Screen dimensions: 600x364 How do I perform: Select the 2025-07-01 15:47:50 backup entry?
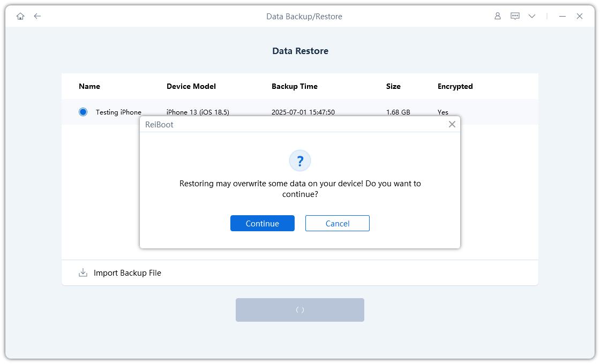pos(303,112)
